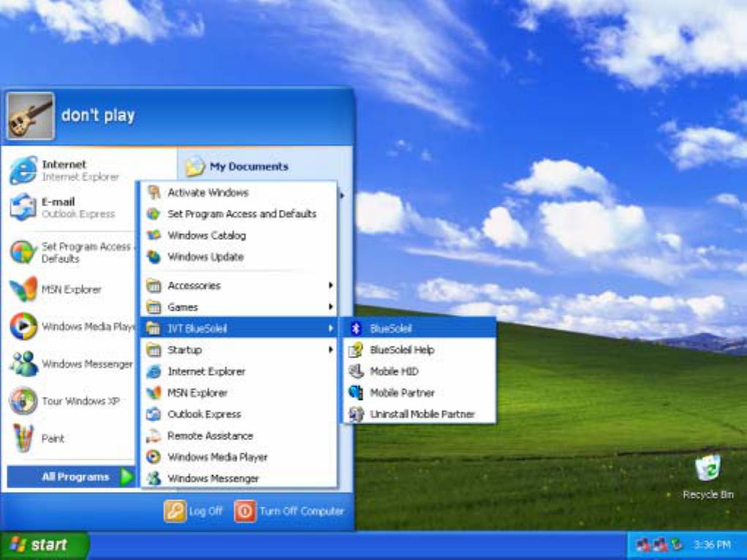Screen dimensions: 747x560
Task: Click the Outlook Express icon in programs list
Action: point(154,415)
